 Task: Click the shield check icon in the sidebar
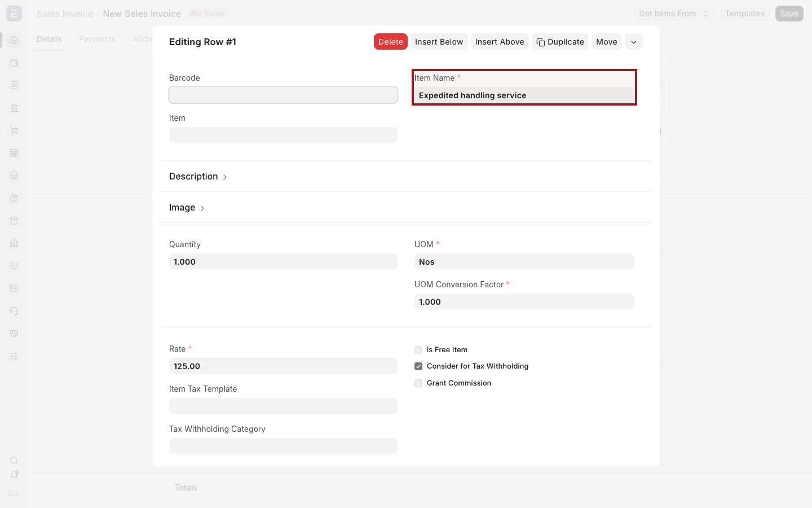click(x=14, y=266)
